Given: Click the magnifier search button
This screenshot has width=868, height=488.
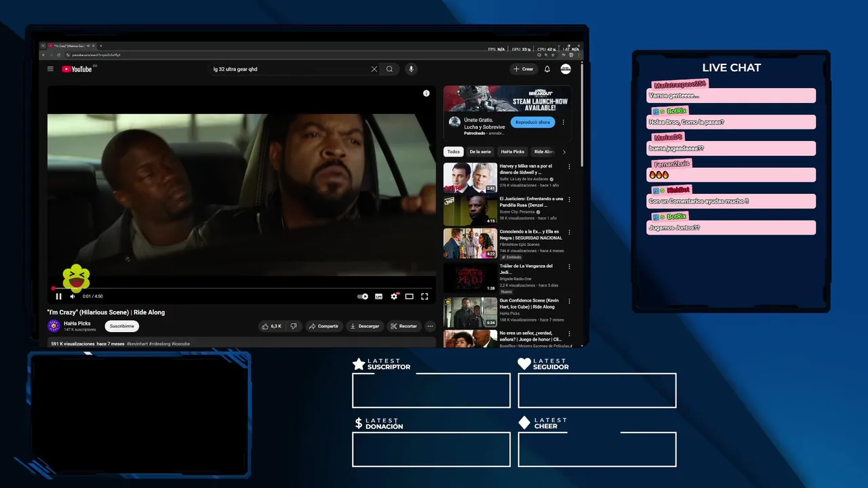Looking at the screenshot, I should pyautogui.click(x=389, y=69).
